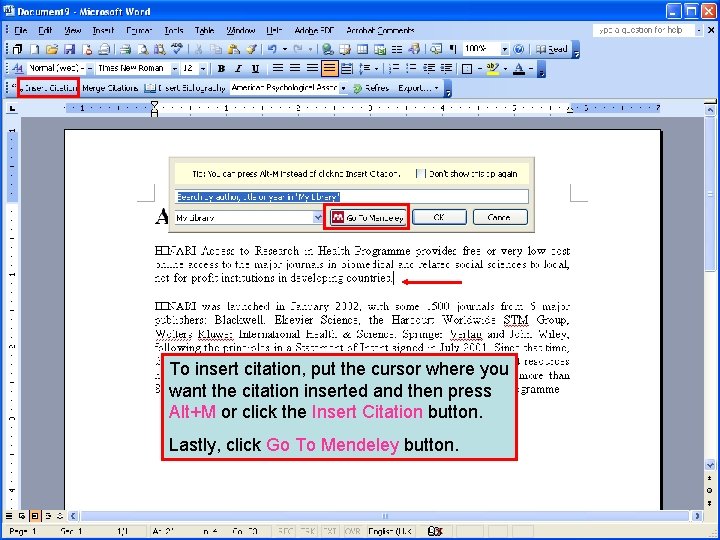Insert a hyperlink from the toolbar

[327, 49]
